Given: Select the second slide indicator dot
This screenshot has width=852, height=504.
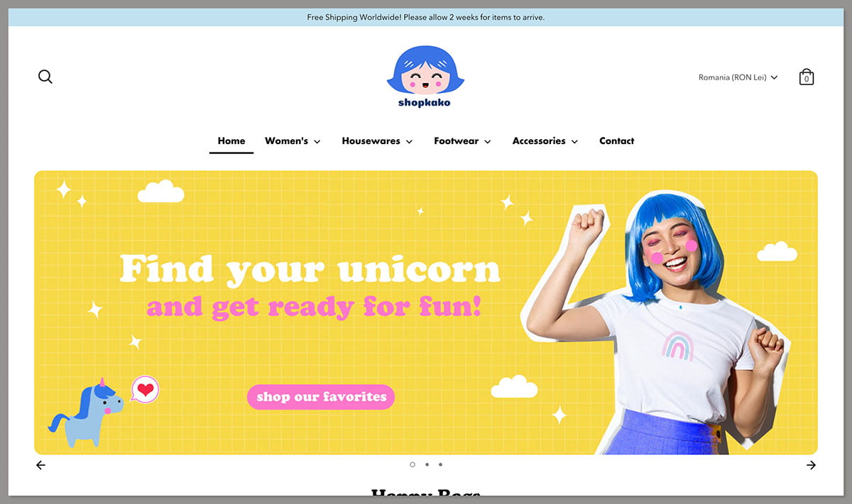Looking at the screenshot, I should click(427, 465).
